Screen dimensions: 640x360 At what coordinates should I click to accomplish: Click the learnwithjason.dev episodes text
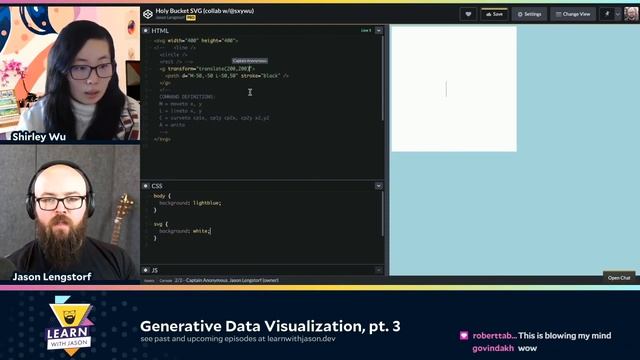tap(238, 339)
